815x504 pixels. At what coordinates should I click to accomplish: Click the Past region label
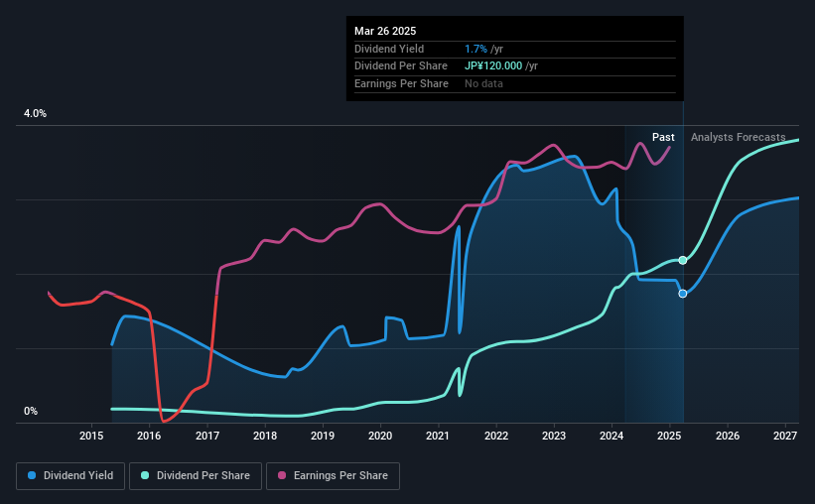point(663,137)
